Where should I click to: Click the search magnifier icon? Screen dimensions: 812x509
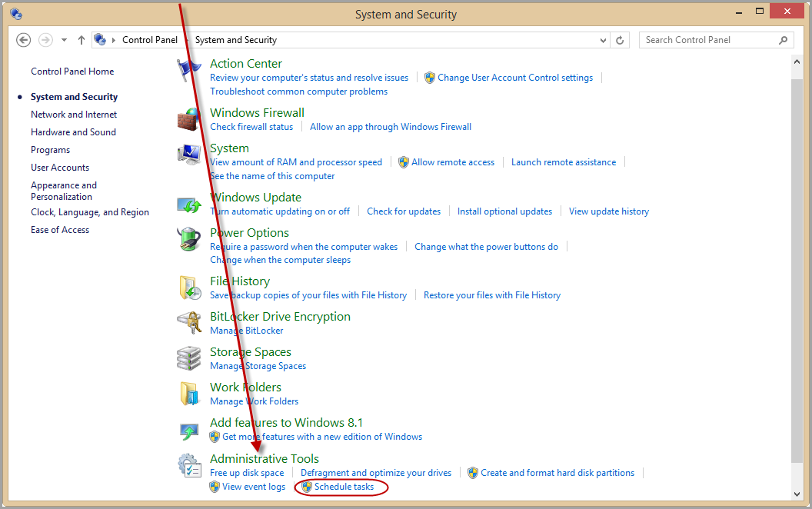click(x=783, y=40)
